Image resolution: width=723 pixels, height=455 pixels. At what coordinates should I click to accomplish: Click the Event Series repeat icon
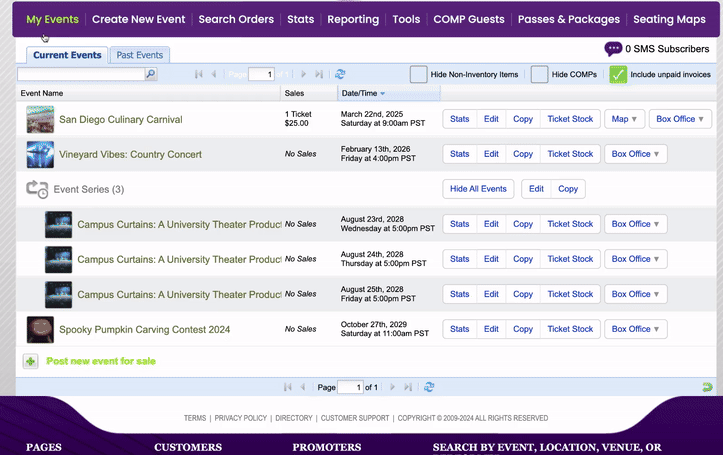click(x=37, y=189)
